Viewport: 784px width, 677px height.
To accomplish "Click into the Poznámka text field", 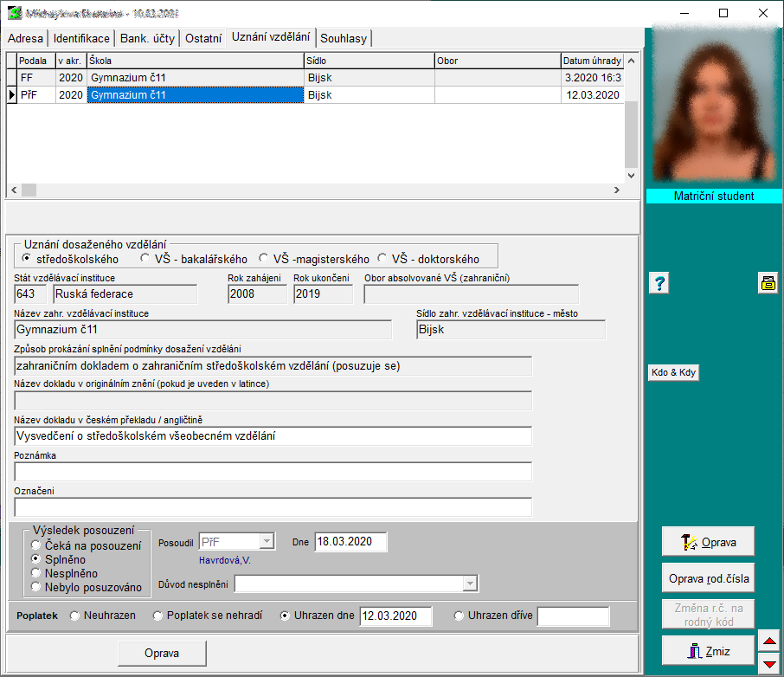I will pyautogui.click(x=273, y=472).
